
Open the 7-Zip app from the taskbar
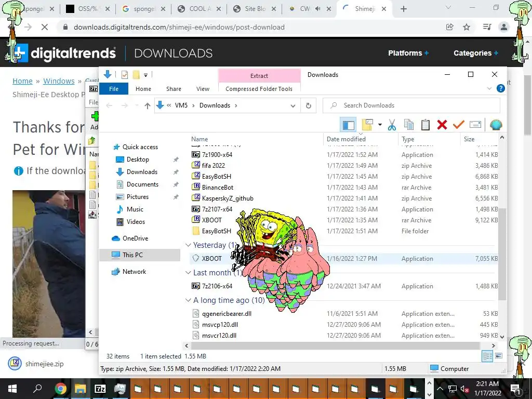(x=100, y=389)
